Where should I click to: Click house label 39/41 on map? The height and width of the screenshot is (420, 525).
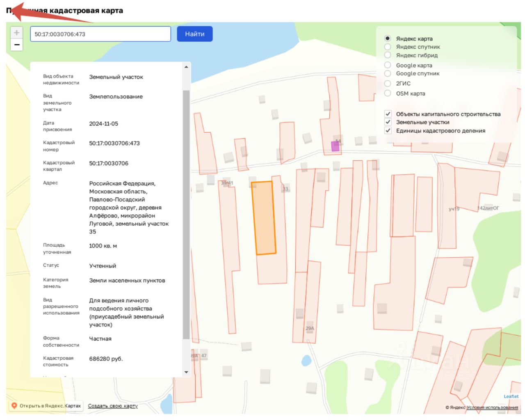[227, 183]
